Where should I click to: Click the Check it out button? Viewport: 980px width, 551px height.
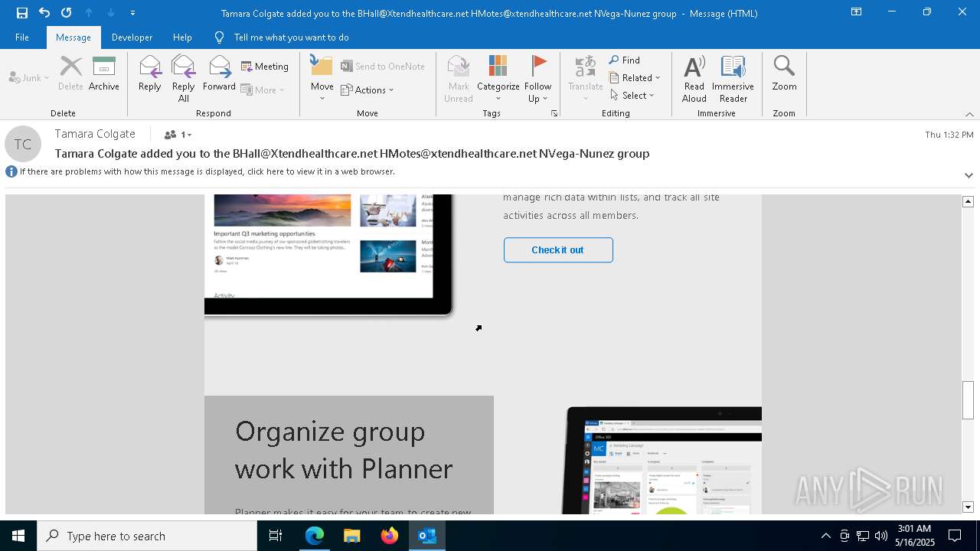tap(558, 249)
